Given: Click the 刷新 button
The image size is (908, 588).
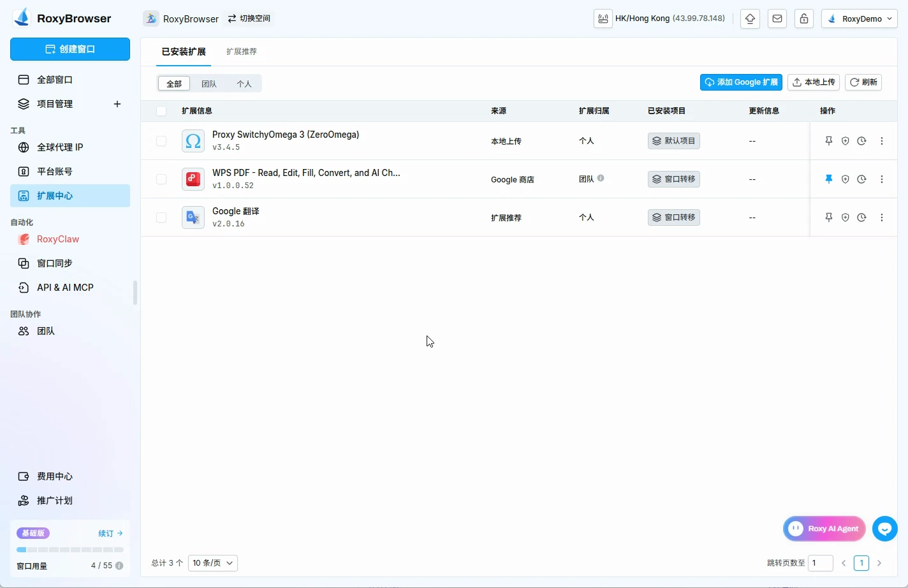Looking at the screenshot, I should click(863, 82).
